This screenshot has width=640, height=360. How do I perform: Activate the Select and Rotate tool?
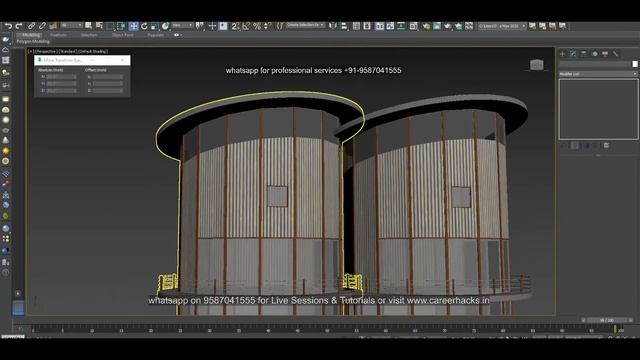pyautogui.click(x=144, y=26)
